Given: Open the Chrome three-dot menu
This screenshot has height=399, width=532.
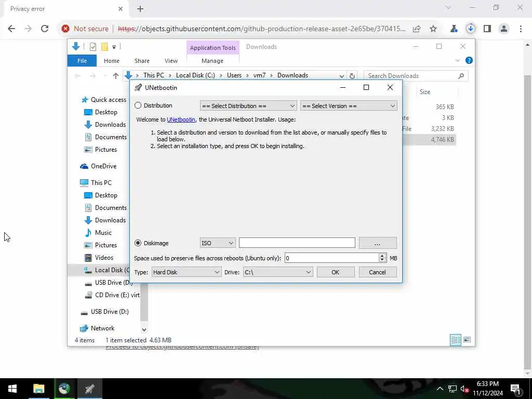Looking at the screenshot, I should point(521,29).
